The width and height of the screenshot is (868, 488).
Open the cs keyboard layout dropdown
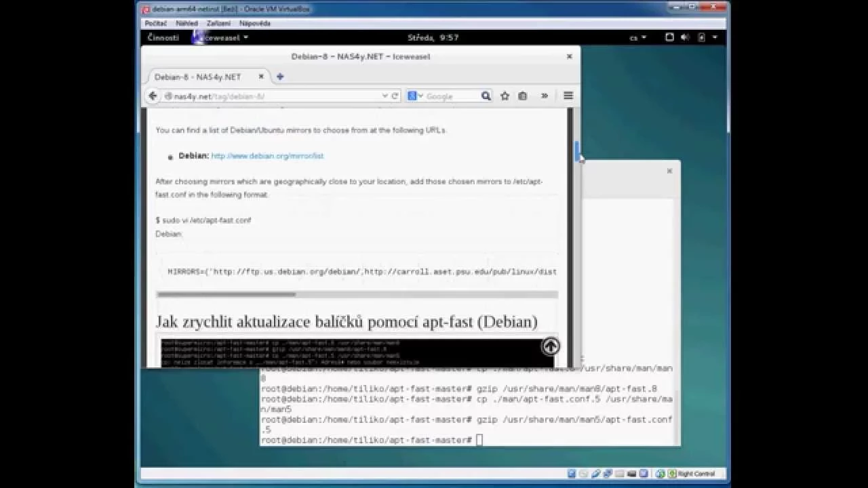point(638,38)
